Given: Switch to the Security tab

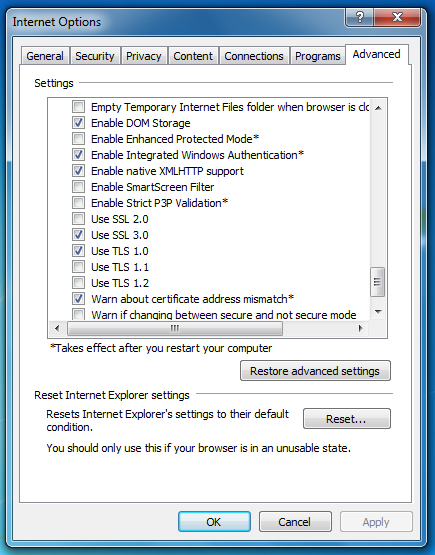Looking at the screenshot, I should (x=95, y=56).
